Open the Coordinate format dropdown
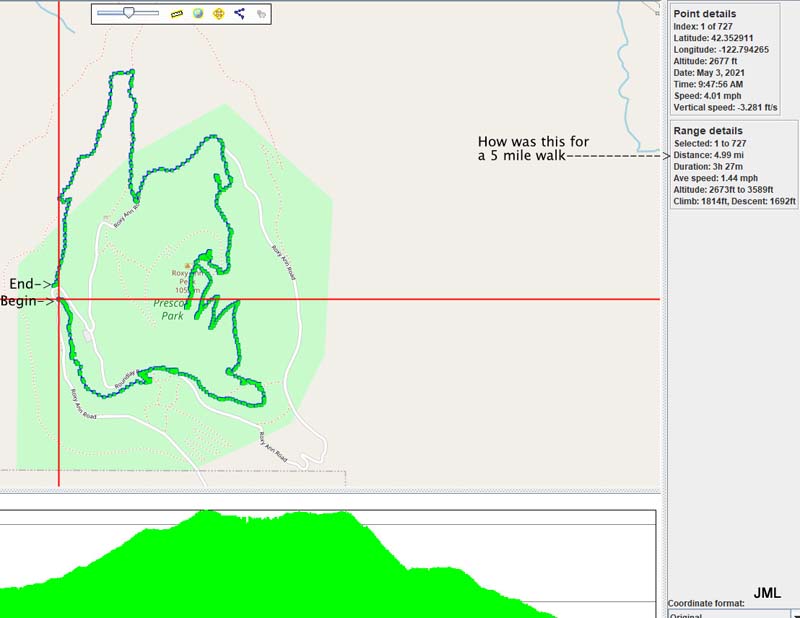800x618 pixels. (795, 614)
